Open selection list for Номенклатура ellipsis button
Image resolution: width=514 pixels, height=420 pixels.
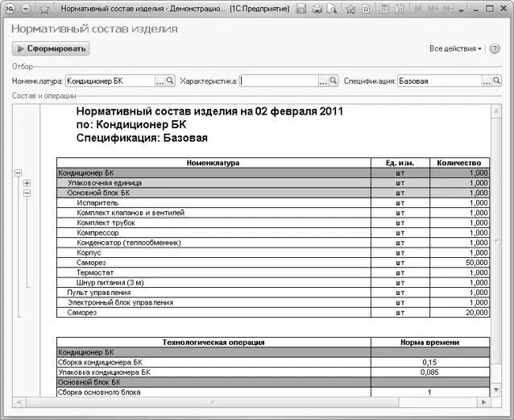click(160, 81)
